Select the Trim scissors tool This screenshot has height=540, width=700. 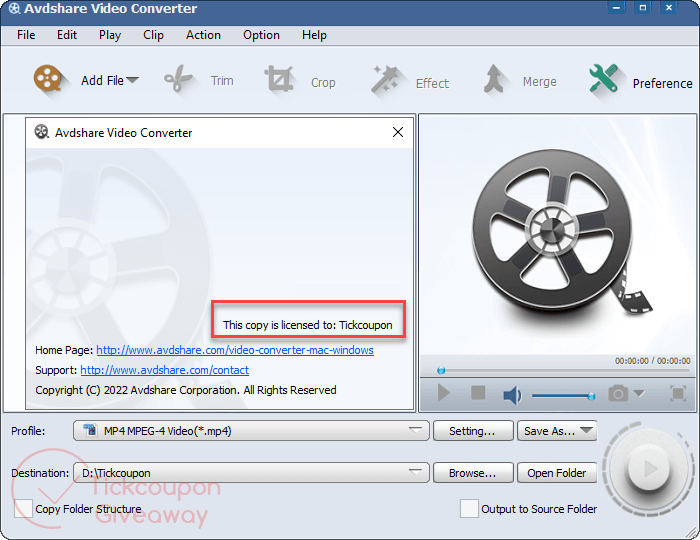click(x=178, y=79)
